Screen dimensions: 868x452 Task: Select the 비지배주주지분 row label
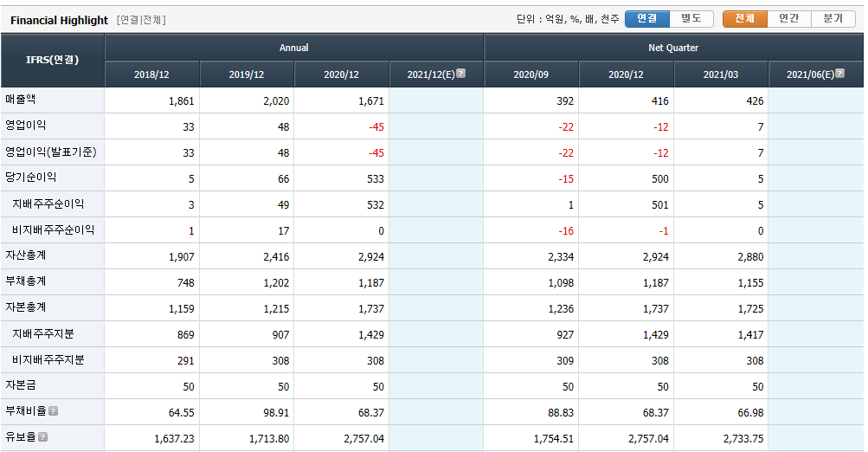coord(48,359)
